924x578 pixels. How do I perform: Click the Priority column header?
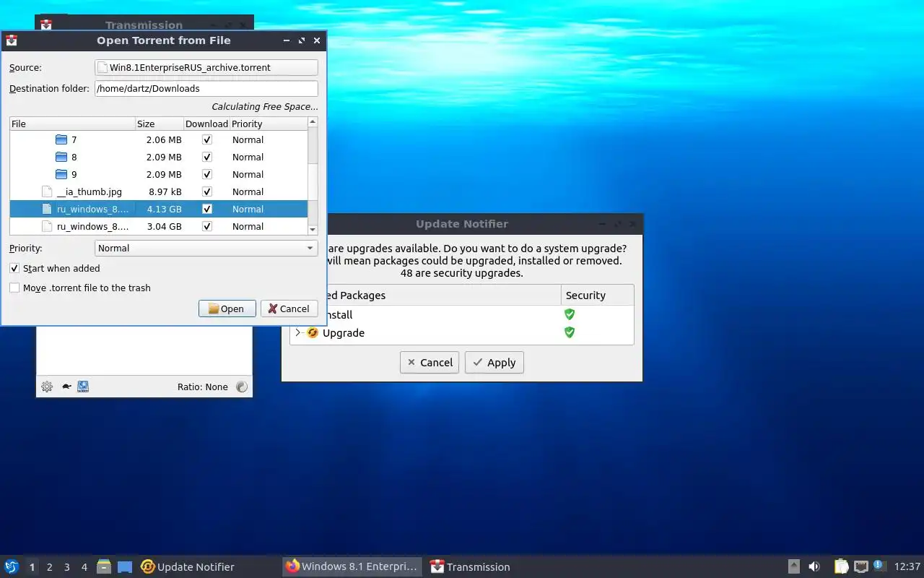[x=269, y=124]
